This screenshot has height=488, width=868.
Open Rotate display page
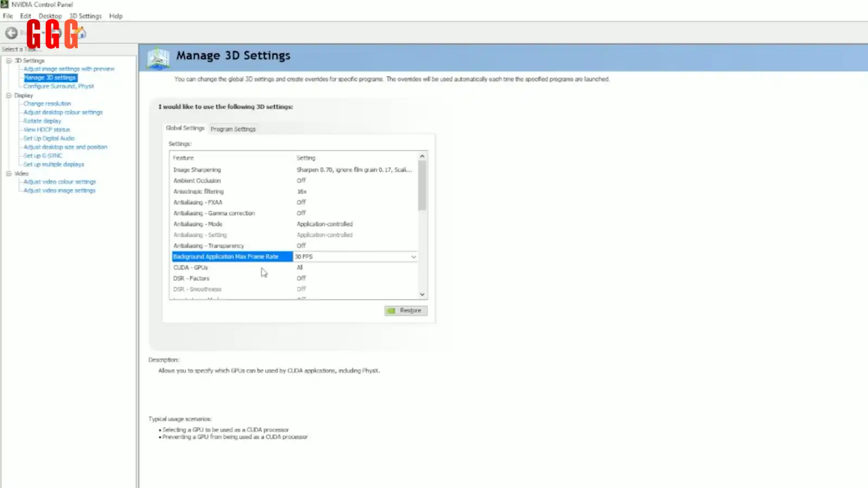[42, 121]
